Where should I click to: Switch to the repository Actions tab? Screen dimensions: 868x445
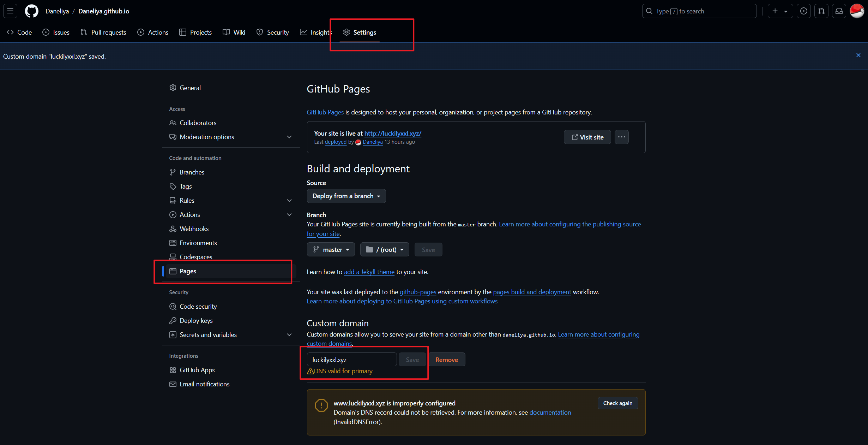click(x=153, y=32)
